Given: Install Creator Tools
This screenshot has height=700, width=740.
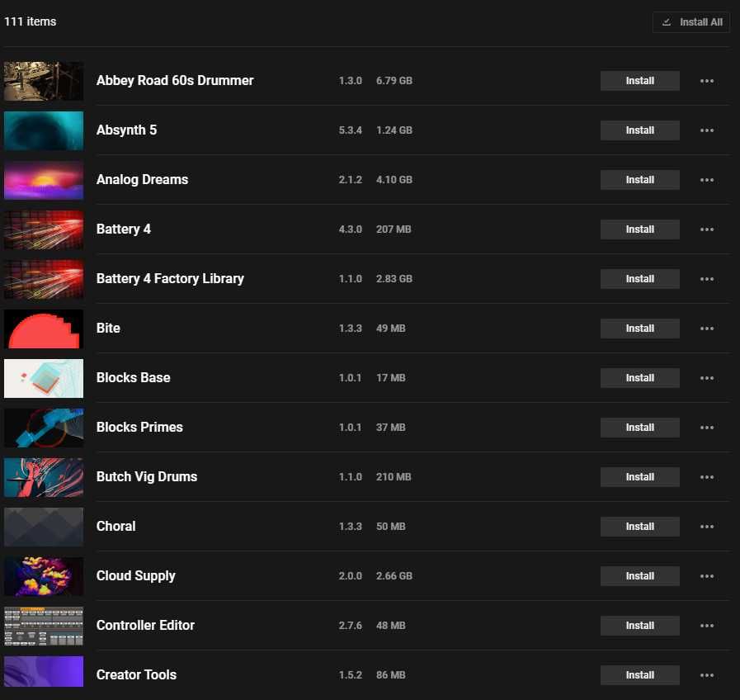Looking at the screenshot, I should coord(640,675).
